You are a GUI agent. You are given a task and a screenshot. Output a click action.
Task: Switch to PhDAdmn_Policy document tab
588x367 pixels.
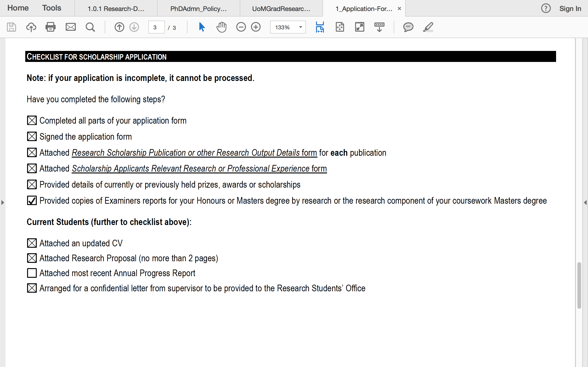(x=198, y=8)
